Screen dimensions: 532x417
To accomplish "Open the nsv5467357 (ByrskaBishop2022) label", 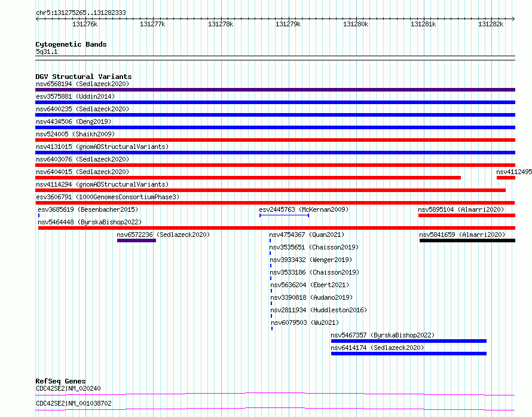I will 383,335.
